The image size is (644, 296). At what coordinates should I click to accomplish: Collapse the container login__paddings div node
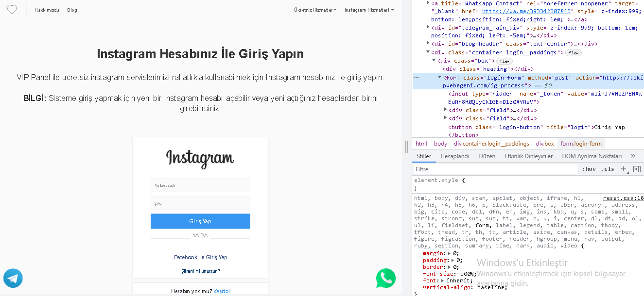428,52
